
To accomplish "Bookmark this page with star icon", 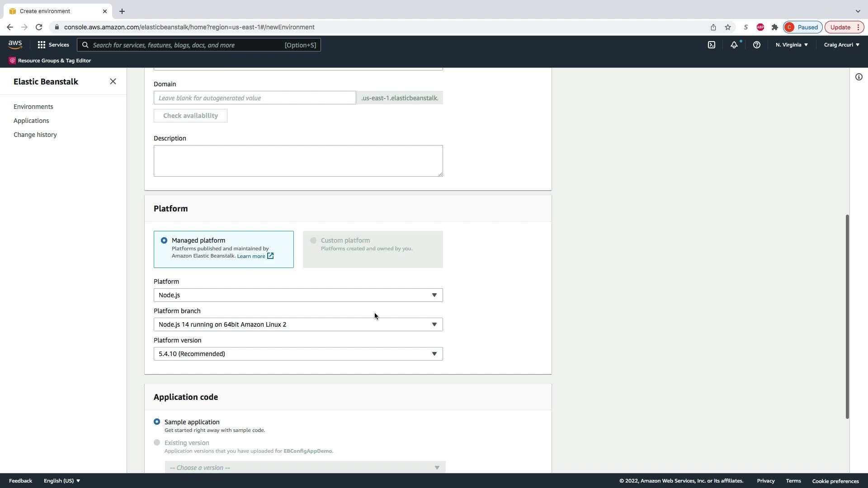I will 728,27.
